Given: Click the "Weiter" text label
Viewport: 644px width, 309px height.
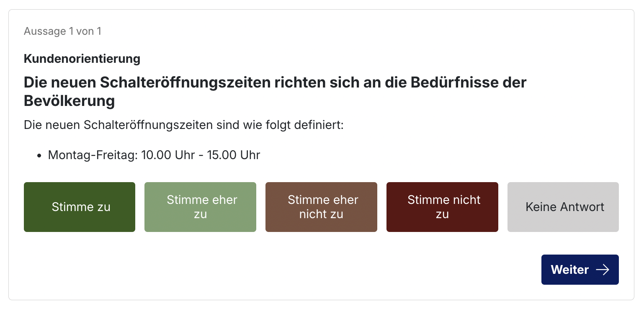Looking at the screenshot, I should (x=570, y=270).
